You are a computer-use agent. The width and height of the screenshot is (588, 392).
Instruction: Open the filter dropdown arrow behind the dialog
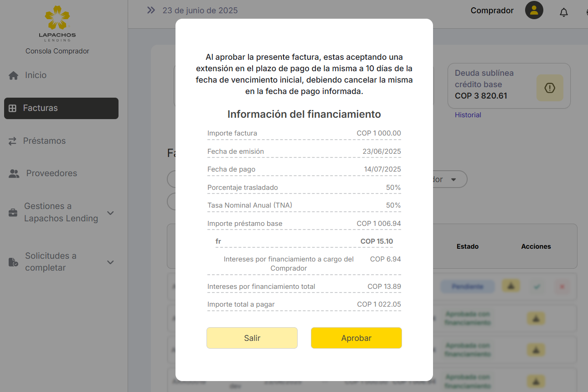453,179
